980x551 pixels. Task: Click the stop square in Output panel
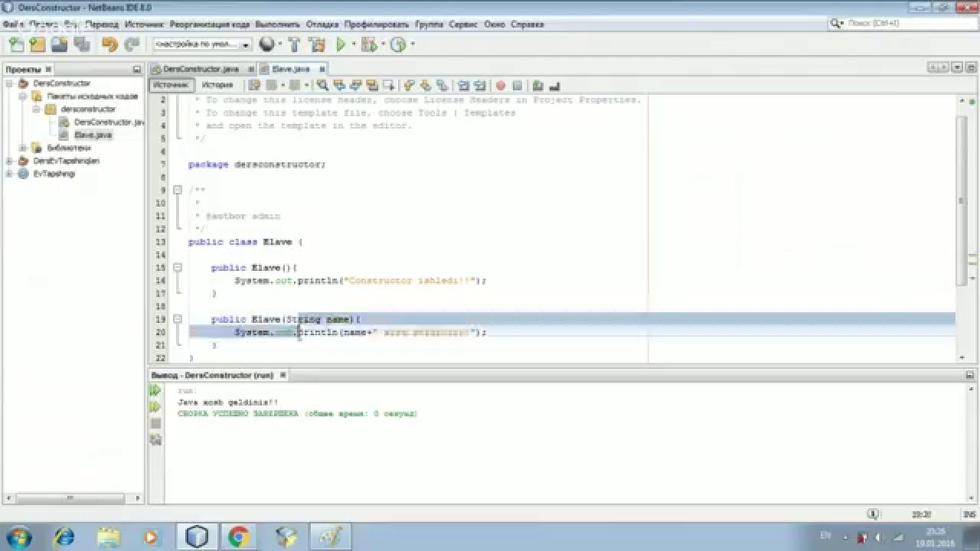point(155,423)
